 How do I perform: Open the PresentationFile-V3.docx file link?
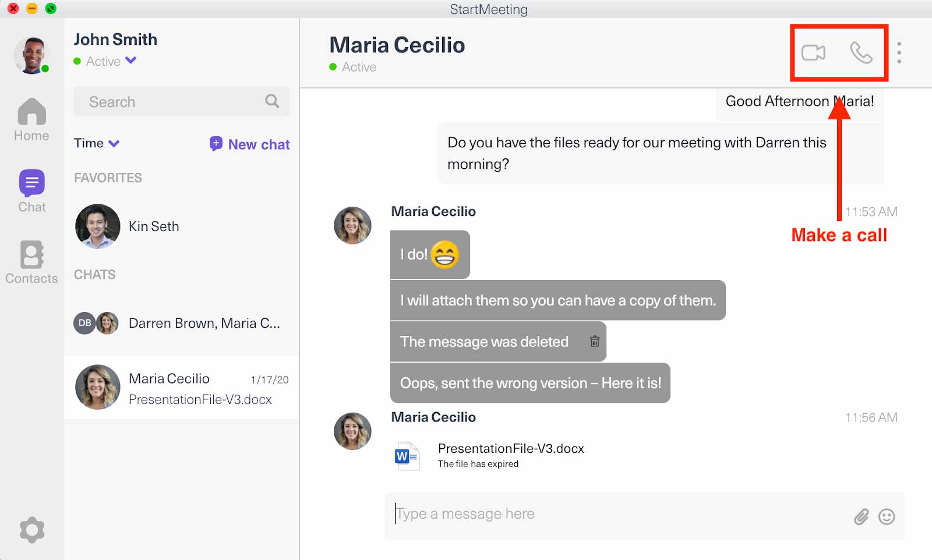(x=510, y=448)
